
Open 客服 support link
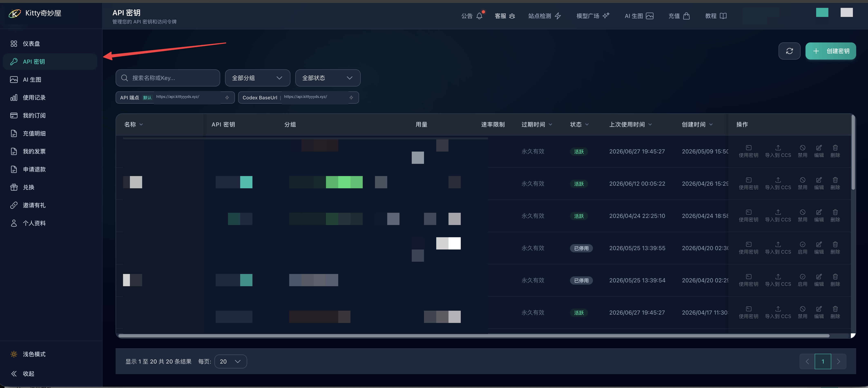505,16
